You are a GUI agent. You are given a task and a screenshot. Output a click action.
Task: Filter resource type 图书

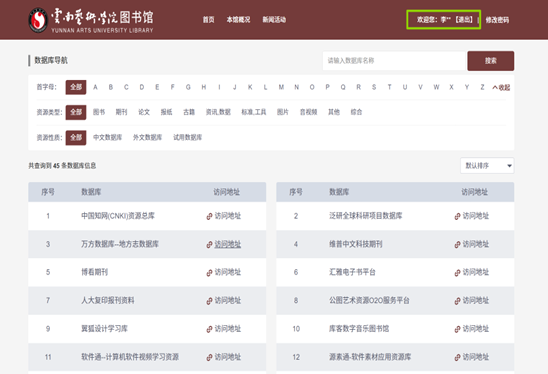[x=99, y=112]
